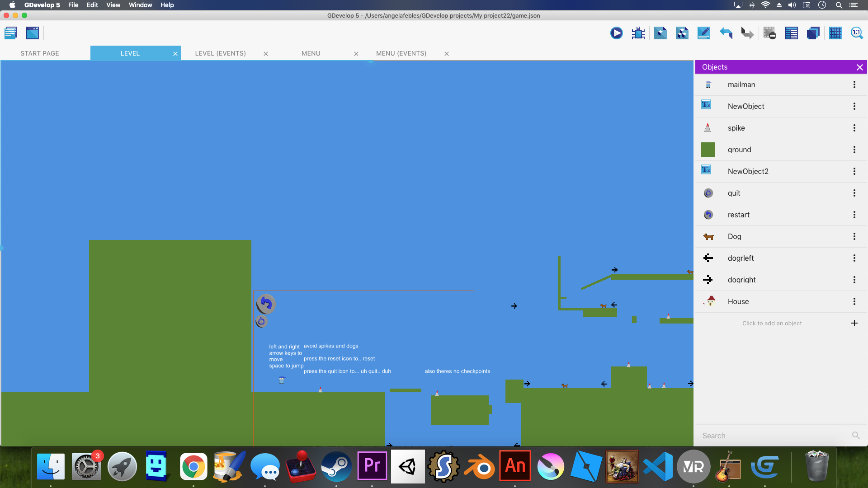Launch the scene preview play button
Viewport: 868px width, 488px height.
[616, 33]
